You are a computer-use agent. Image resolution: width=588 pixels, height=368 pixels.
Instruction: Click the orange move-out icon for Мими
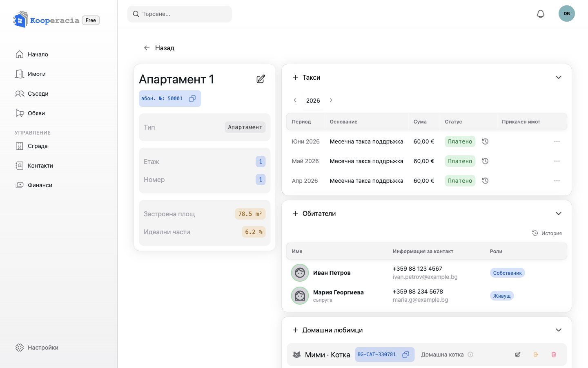tap(536, 355)
